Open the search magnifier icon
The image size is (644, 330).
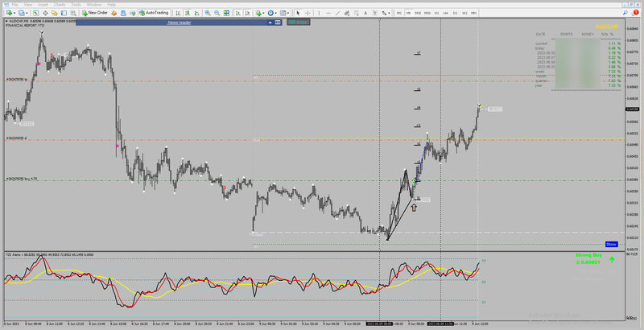click(x=625, y=13)
